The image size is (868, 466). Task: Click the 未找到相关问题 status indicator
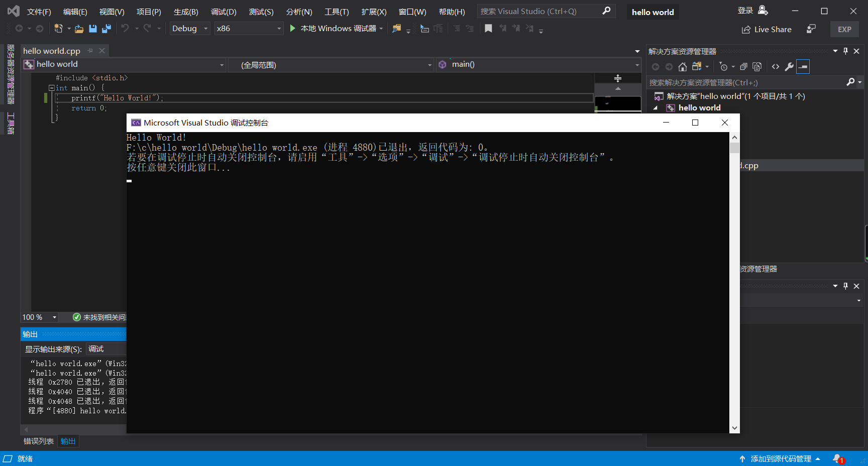99,317
